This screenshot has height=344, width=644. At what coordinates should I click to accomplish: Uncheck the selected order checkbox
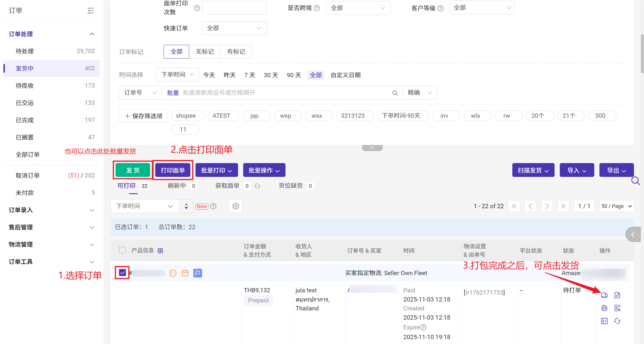coord(122,273)
